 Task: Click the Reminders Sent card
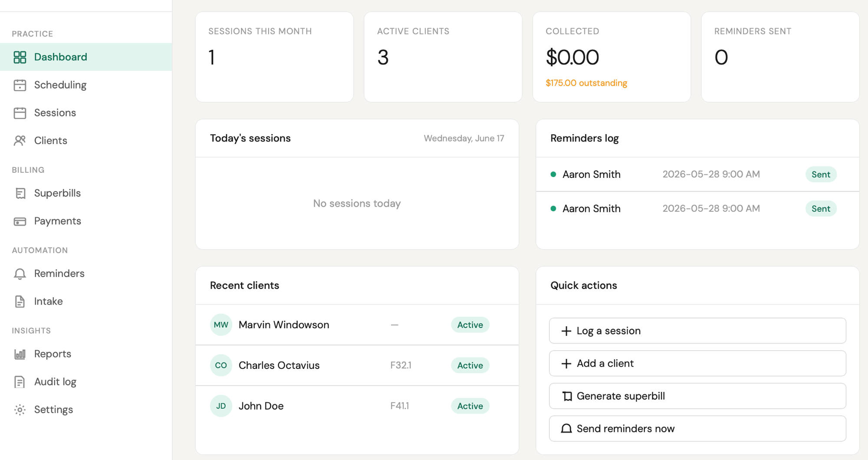(x=780, y=57)
